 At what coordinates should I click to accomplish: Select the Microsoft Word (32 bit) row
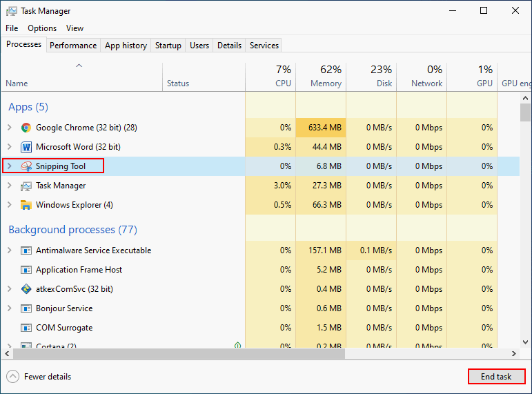(260, 147)
